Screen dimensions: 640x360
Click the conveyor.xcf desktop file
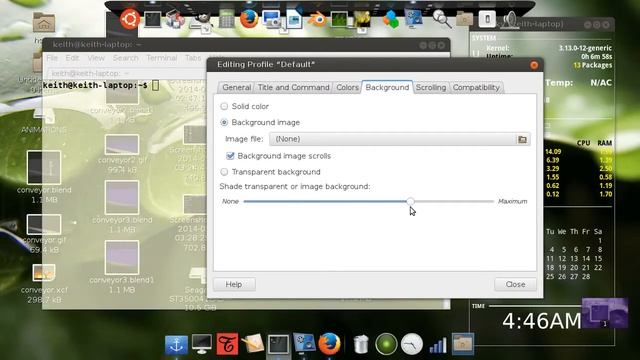44,273
